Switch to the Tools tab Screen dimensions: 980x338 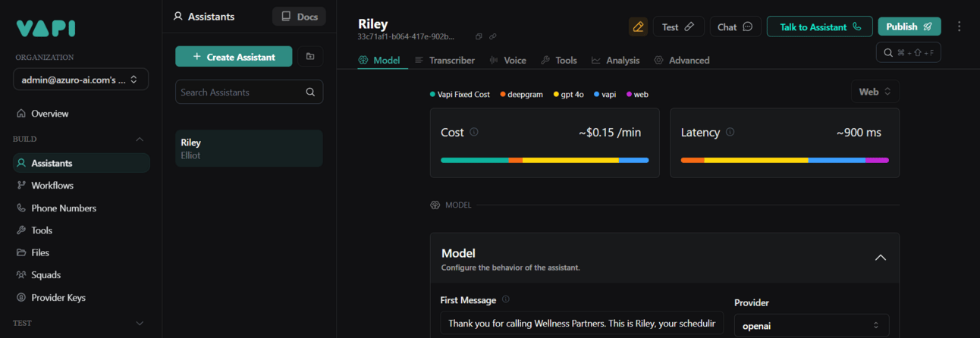559,60
